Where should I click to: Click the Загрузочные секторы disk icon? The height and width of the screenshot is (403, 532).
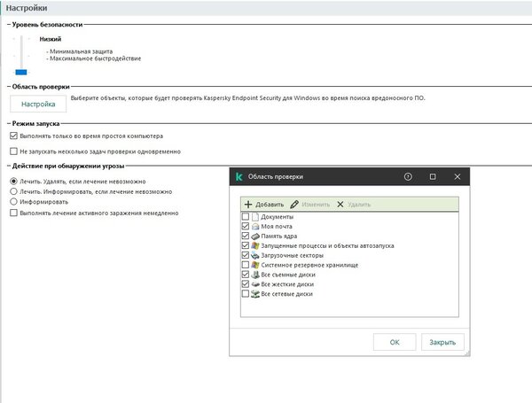255,255
